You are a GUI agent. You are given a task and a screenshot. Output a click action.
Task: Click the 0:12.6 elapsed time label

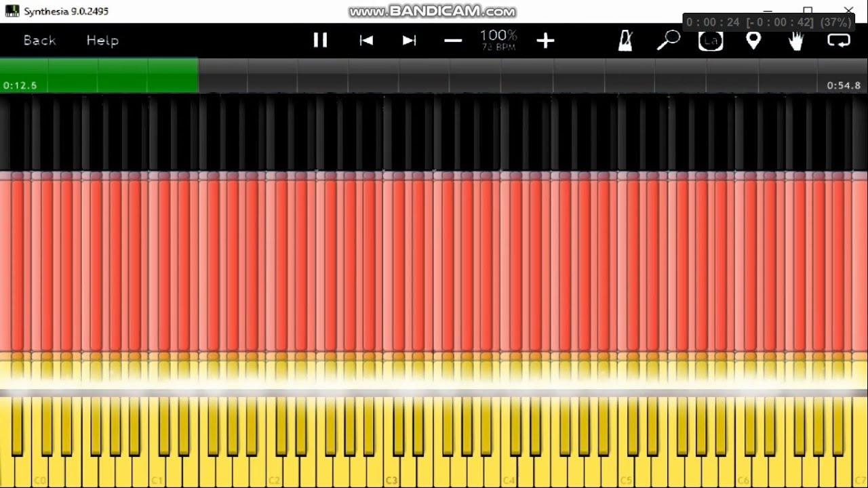20,85
